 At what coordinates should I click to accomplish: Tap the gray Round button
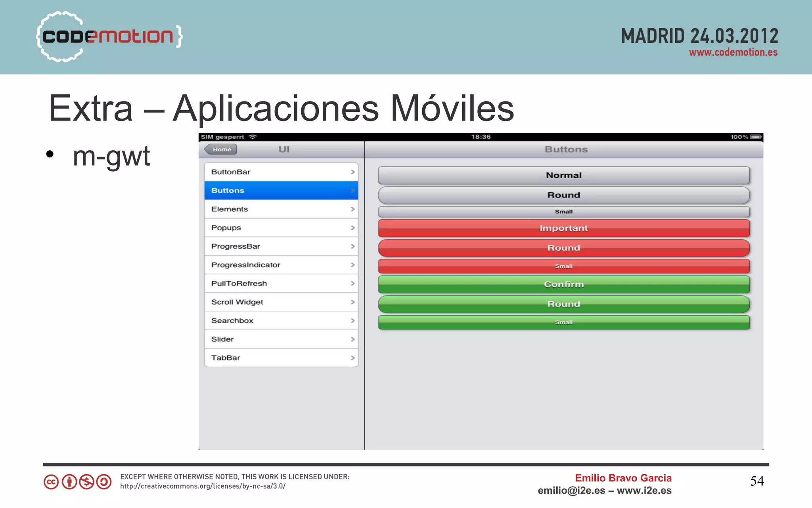point(564,195)
